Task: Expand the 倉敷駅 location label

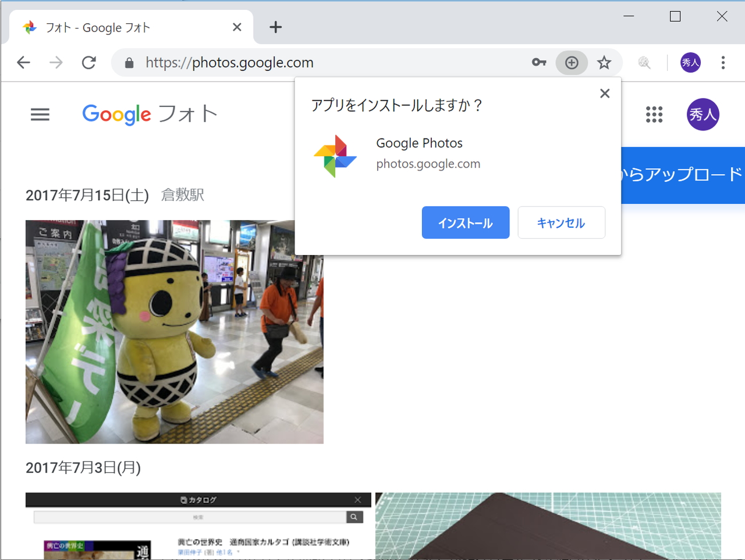Action: pyautogui.click(x=182, y=195)
